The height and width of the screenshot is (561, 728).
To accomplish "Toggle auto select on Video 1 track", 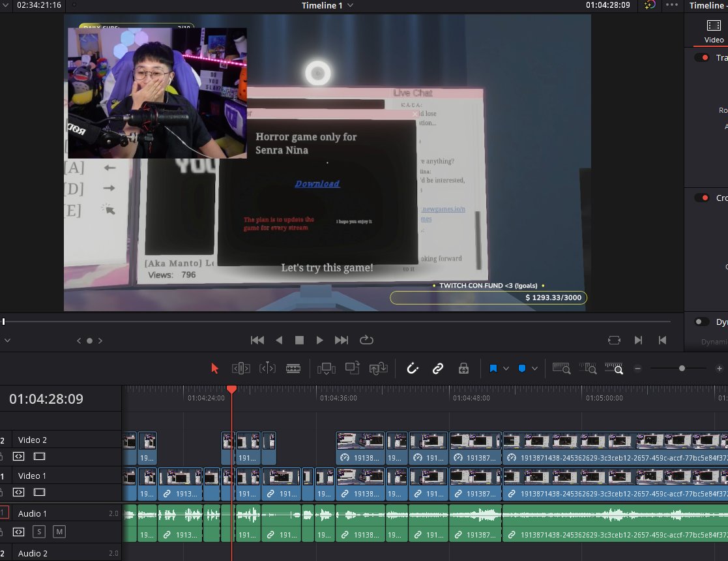I will [x=18, y=493].
